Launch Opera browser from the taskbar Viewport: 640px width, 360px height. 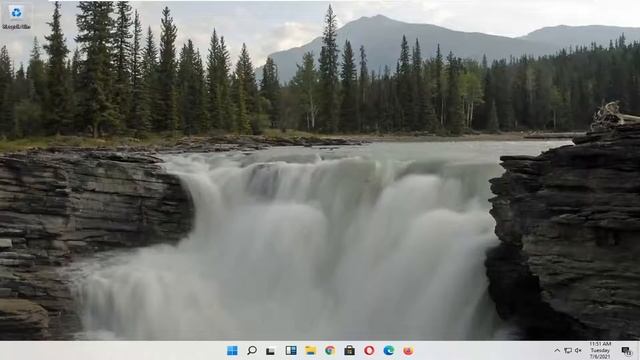click(x=369, y=350)
